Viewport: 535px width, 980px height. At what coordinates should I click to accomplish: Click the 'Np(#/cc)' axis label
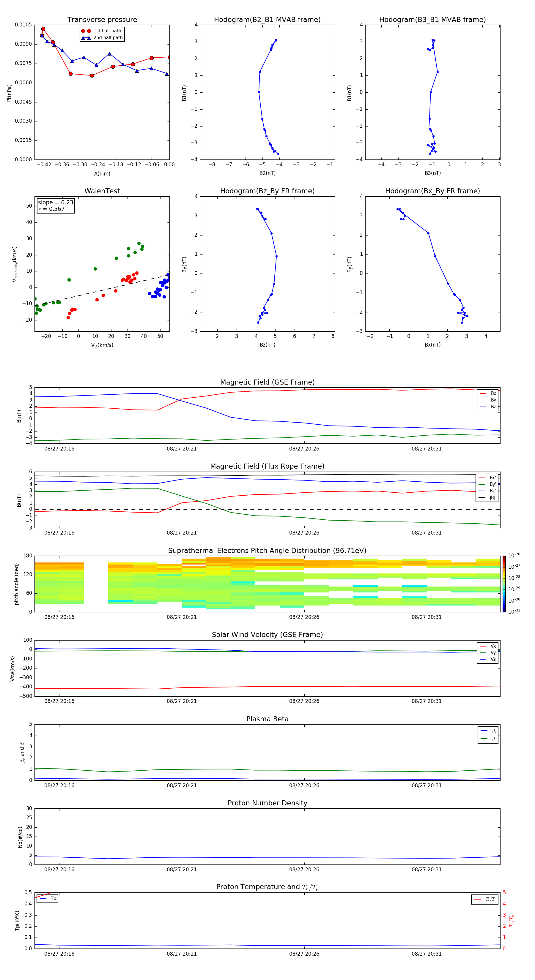[20, 837]
